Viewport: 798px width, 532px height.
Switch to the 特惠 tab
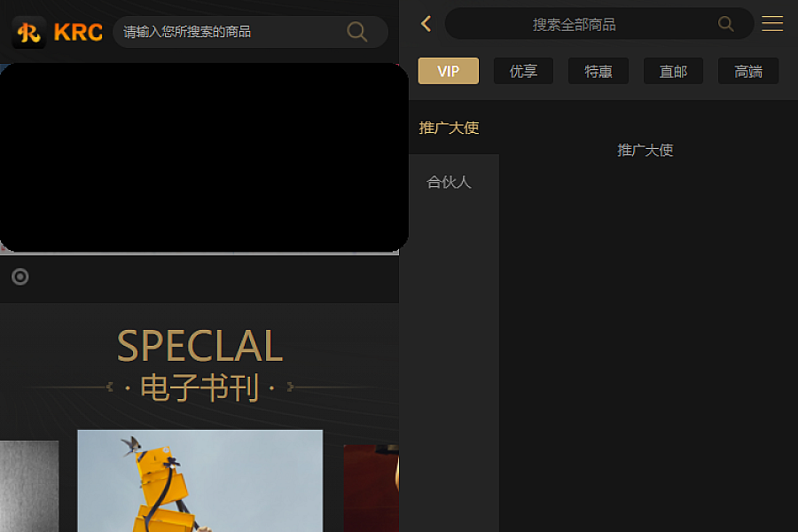[598, 71]
